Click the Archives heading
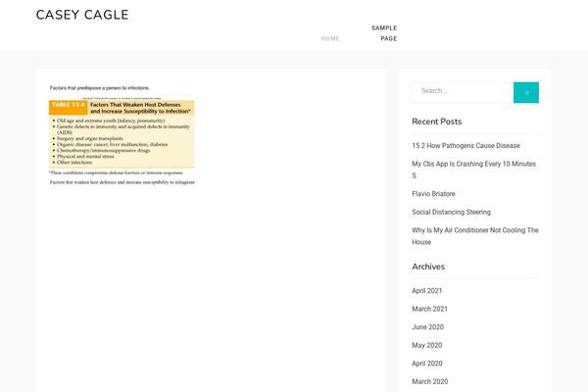Viewport: 588px width, 392px height. click(x=428, y=267)
